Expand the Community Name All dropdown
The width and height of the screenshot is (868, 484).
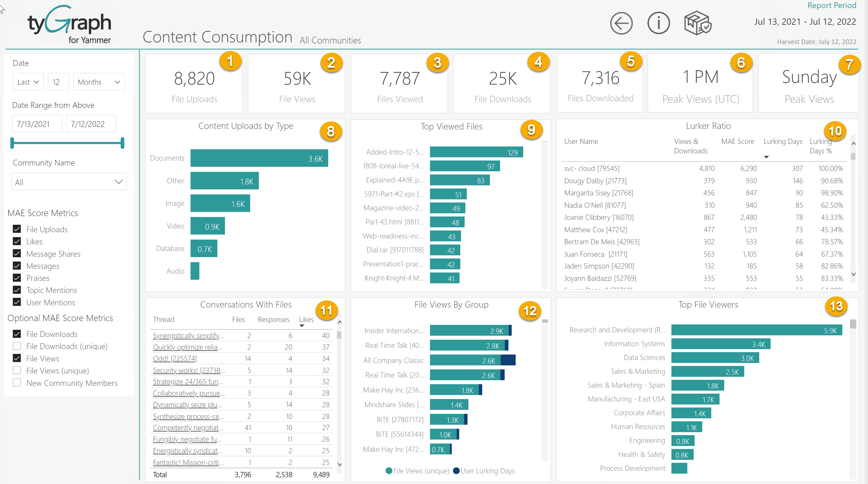pos(69,182)
